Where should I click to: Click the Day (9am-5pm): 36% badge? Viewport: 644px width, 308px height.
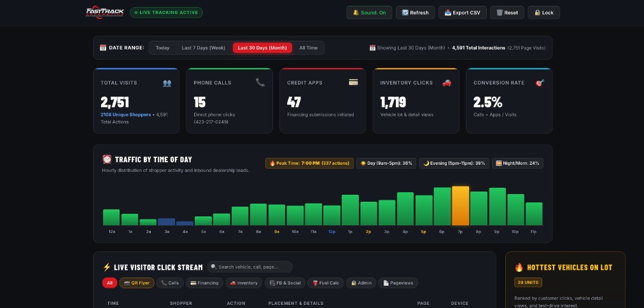(x=386, y=163)
